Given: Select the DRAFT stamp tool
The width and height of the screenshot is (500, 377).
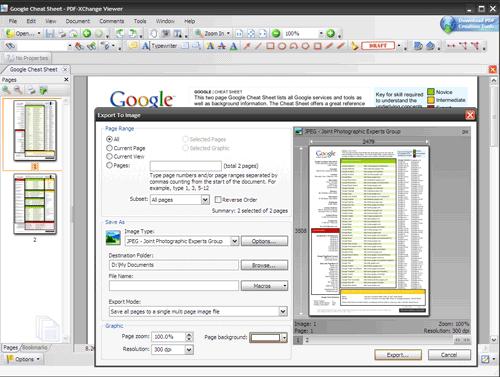Looking at the screenshot, I should coord(378,45).
